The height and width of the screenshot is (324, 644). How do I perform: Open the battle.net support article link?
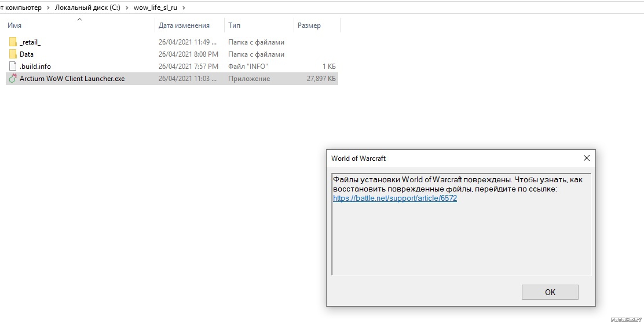pos(395,198)
